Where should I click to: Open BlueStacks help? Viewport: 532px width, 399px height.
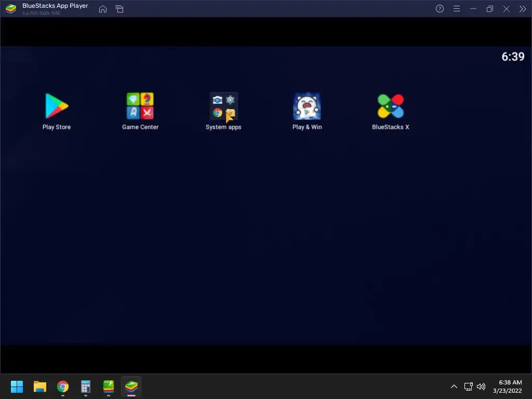[x=440, y=9]
